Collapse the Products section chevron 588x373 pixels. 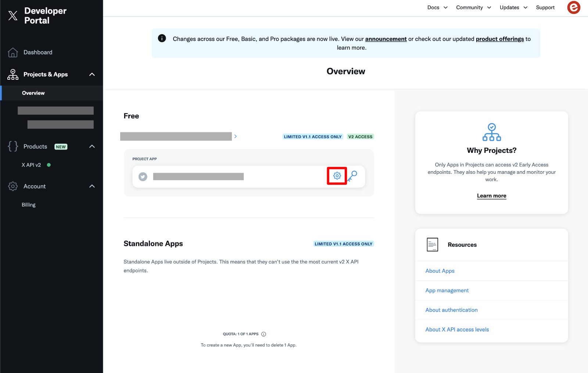pos(92,147)
